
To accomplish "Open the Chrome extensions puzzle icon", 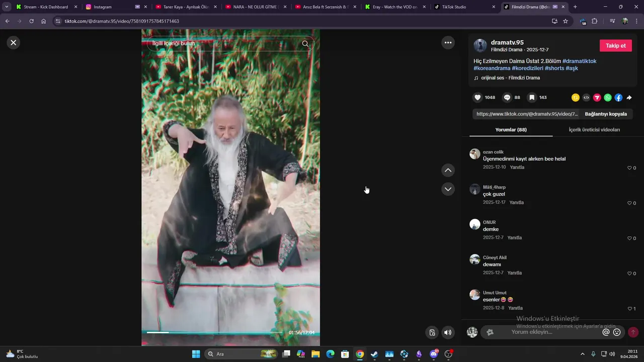I will pyautogui.click(x=594, y=21).
